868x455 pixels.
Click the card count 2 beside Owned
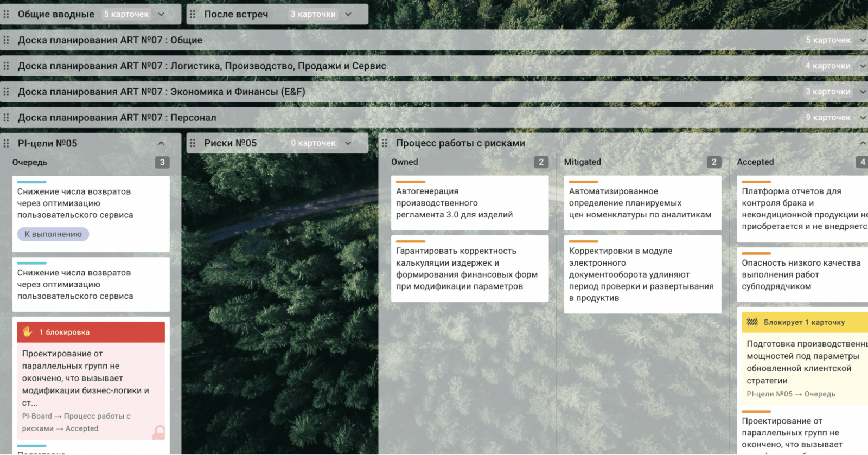point(541,162)
